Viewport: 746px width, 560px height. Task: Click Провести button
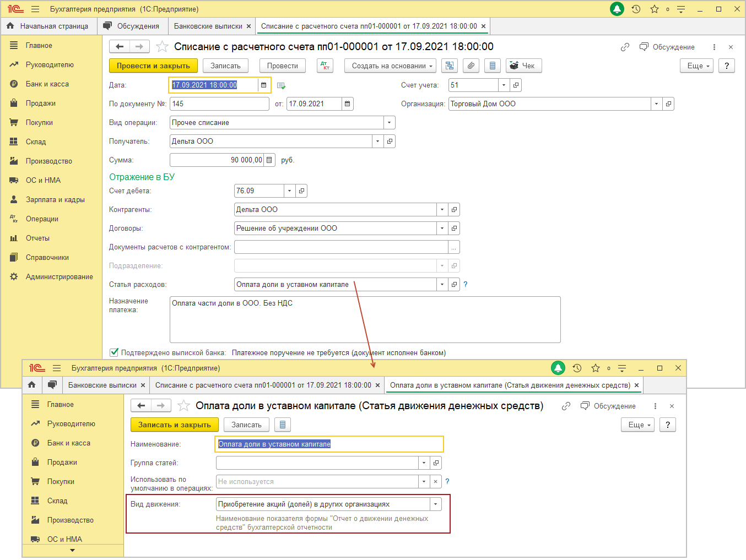(x=283, y=66)
